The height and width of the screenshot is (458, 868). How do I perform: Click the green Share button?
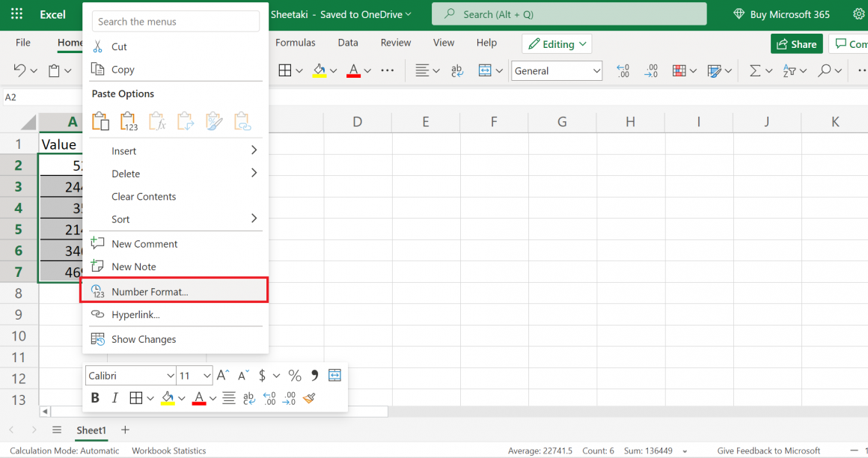point(796,44)
